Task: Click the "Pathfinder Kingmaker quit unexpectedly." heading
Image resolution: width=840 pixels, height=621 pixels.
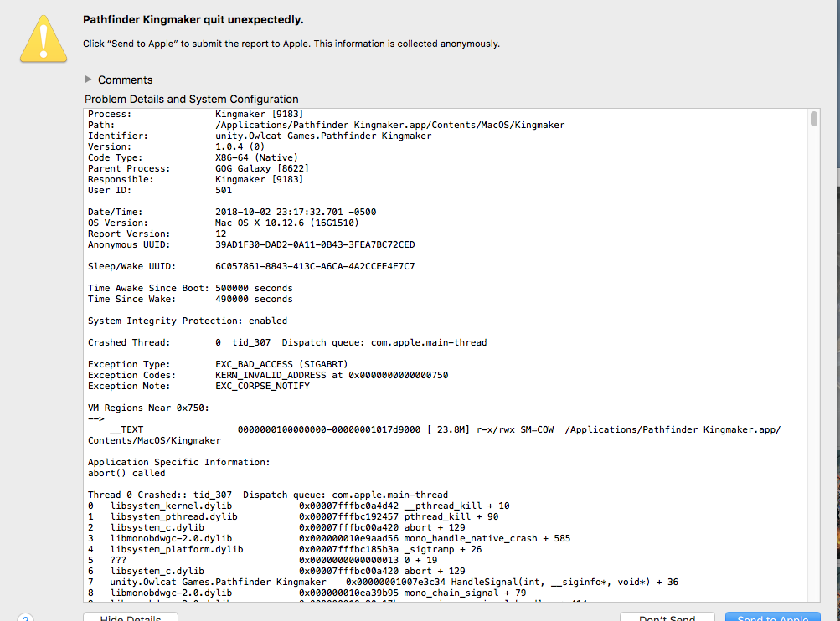Action: [x=193, y=20]
